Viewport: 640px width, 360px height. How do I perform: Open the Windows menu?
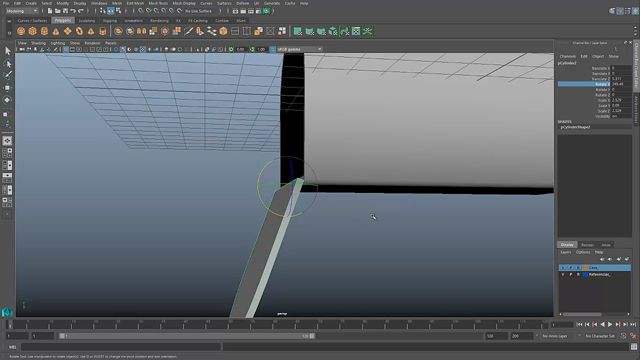(99, 3)
